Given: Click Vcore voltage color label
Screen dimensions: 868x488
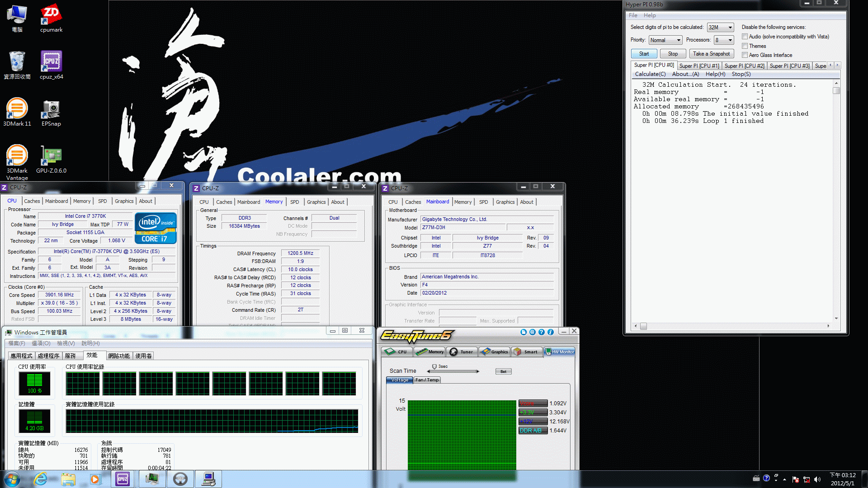Looking at the screenshot, I should [533, 404].
